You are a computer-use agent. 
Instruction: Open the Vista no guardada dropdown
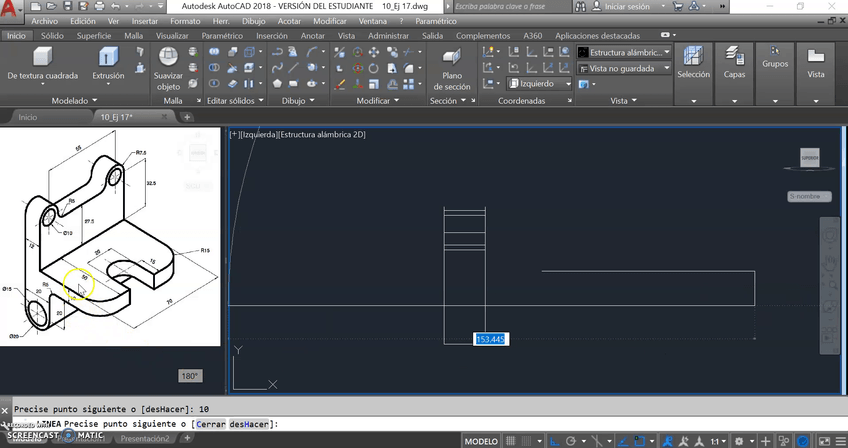(x=667, y=68)
